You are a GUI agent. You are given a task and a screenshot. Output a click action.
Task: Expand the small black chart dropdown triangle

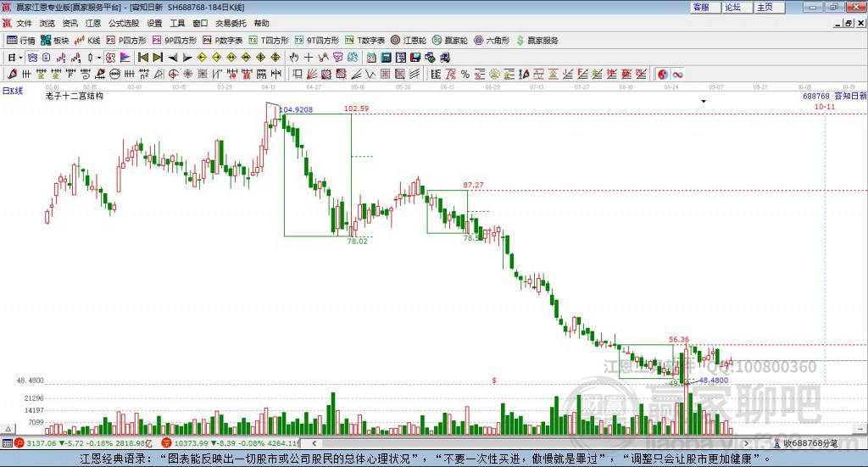click(x=704, y=101)
